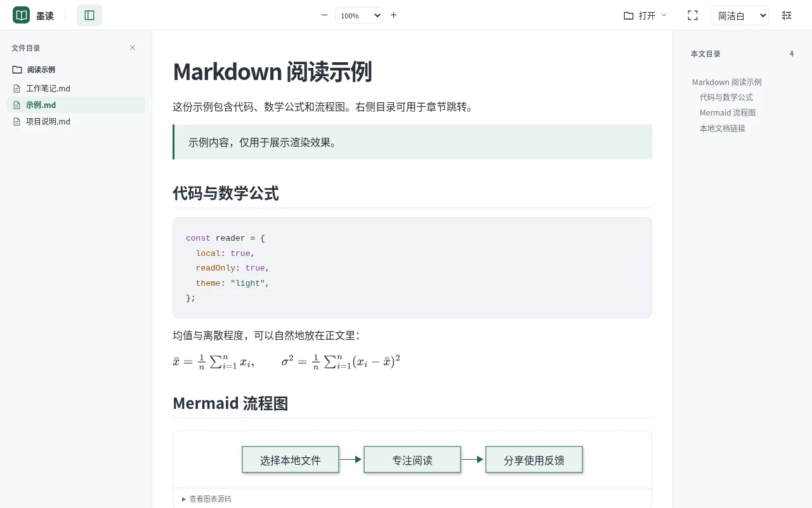Click the 选择本地文件 flowchart node
Image resolution: width=812 pixels, height=508 pixels.
tap(291, 460)
